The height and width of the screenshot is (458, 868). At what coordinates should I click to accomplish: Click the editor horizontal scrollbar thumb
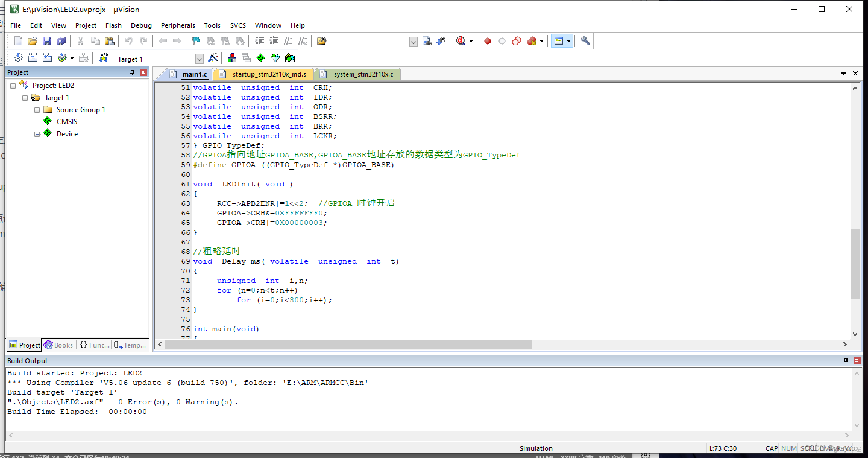(348, 344)
